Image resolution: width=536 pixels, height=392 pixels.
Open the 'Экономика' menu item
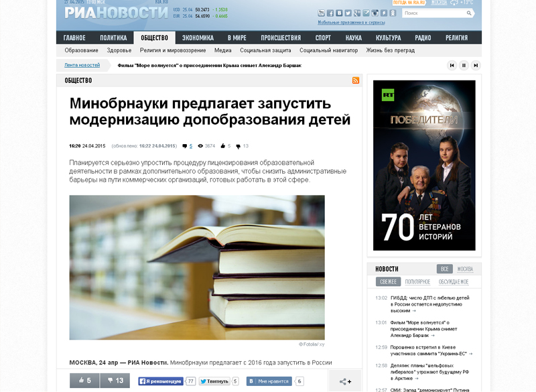198,38
